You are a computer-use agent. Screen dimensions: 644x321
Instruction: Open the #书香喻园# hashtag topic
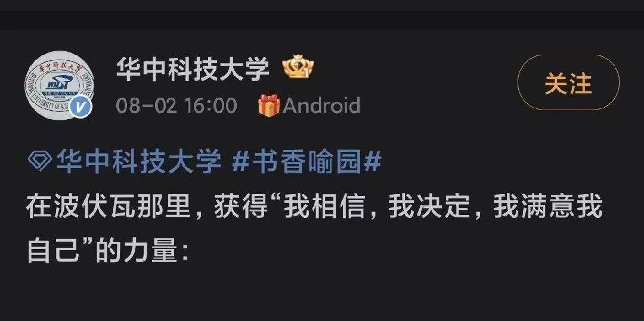click(x=306, y=161)
